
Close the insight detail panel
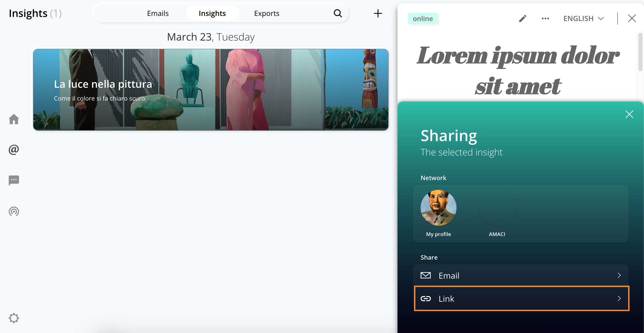pos(632,18)
